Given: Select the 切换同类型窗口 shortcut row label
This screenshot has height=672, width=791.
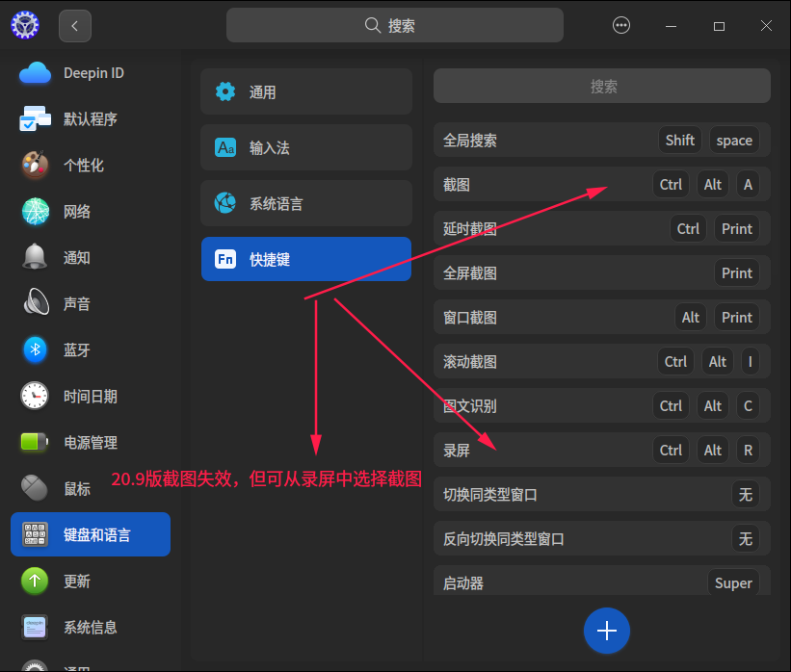Looking at the screenshot, I should click(x=489, y=495).
